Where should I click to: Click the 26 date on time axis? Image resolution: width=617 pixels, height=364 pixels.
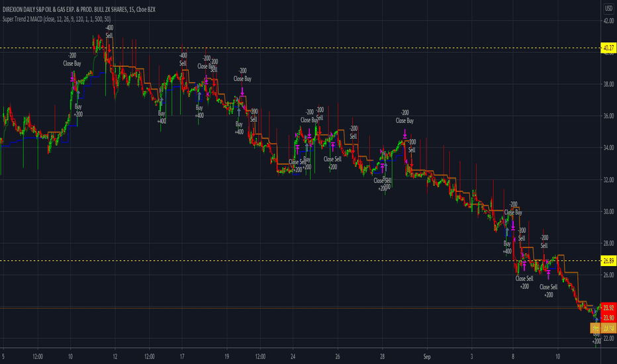(x=338, y=357)
